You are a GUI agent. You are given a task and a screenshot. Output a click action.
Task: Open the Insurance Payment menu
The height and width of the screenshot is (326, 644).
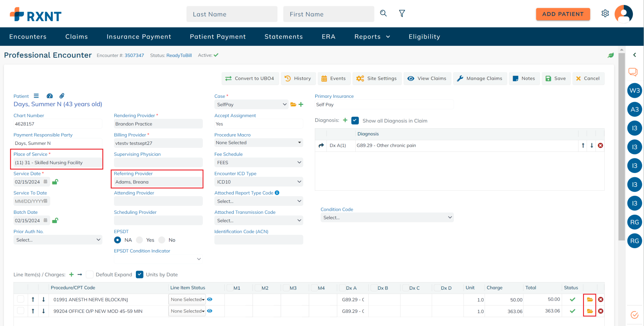pyautogui.click(x=139, y=37)
